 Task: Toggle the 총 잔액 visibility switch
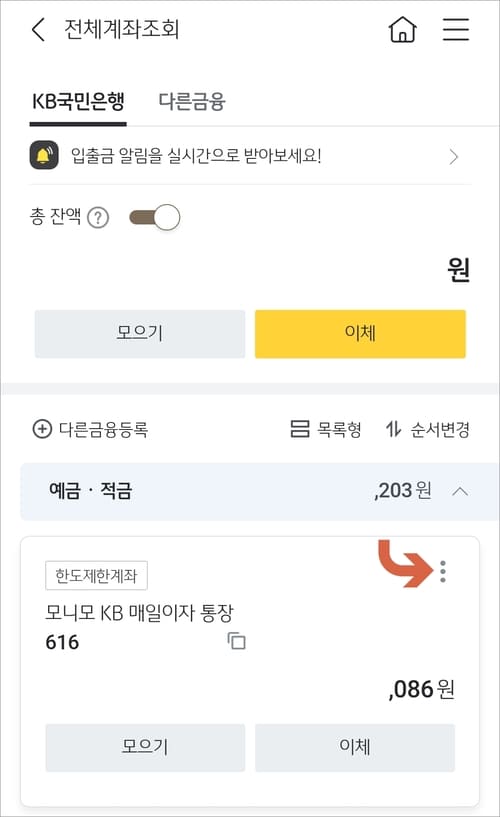154,217
